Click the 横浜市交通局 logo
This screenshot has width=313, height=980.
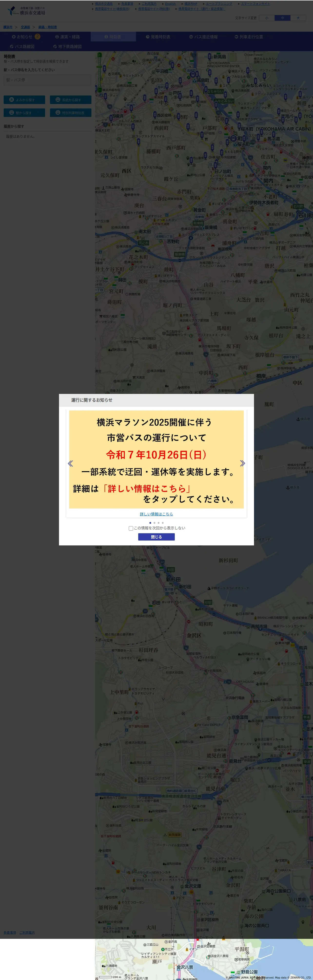tap(26, 11)
